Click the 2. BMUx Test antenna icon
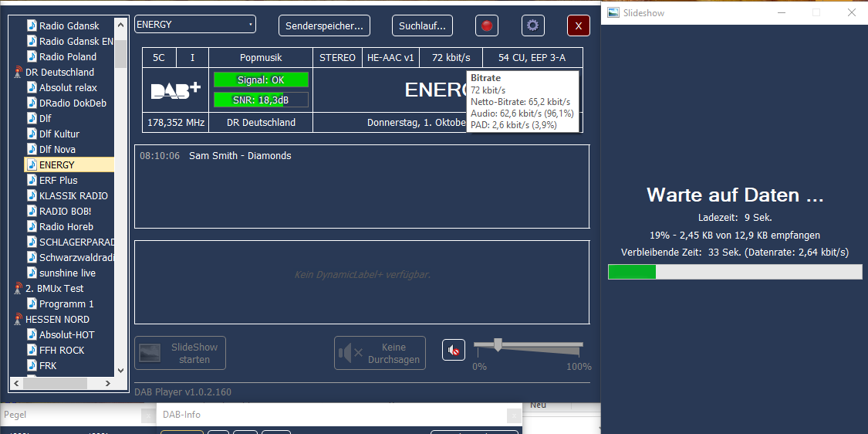 pyautogui.click(x=19, y=288)
